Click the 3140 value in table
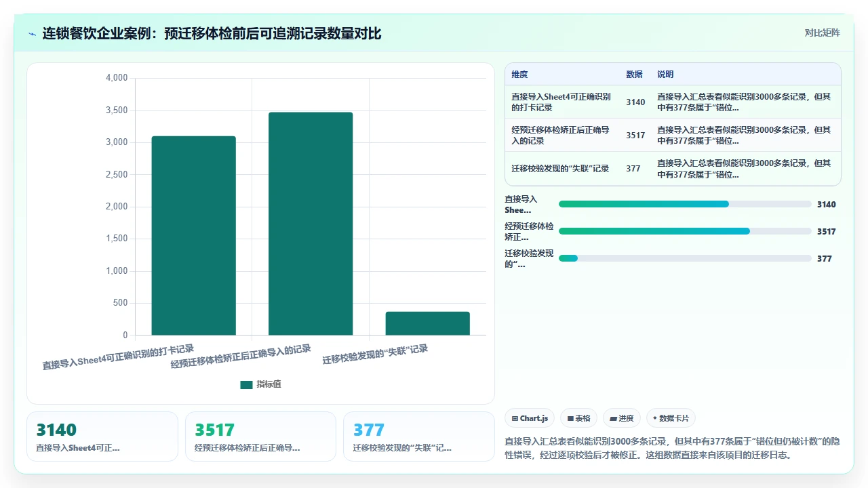 point(635,102)
